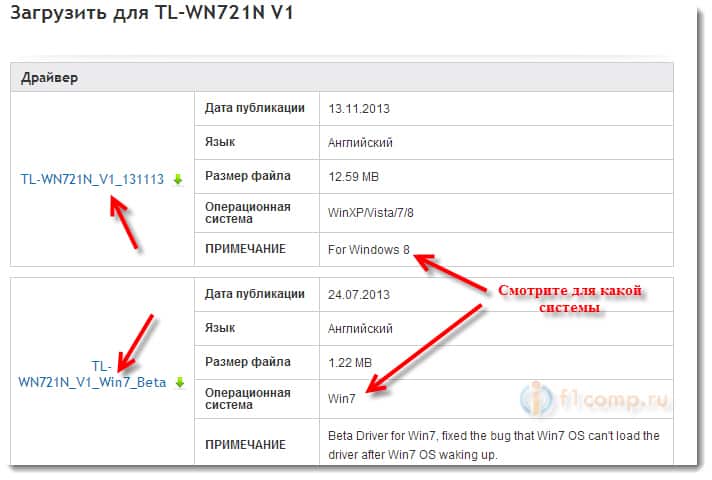712x480 pixels.
Task: Click the WinXP/Vista/7/8 operating system value
Action: coord(371,213)
